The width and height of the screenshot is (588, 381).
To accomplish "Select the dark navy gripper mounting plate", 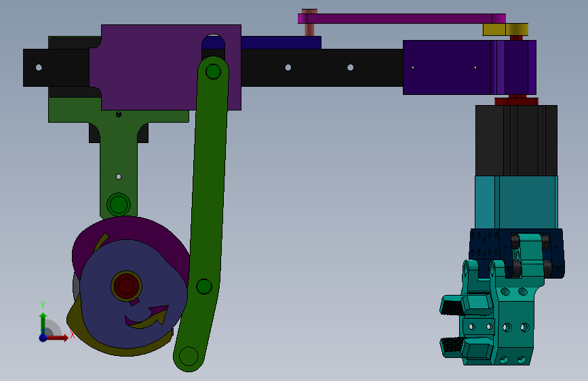I will [x=488, y=244].
